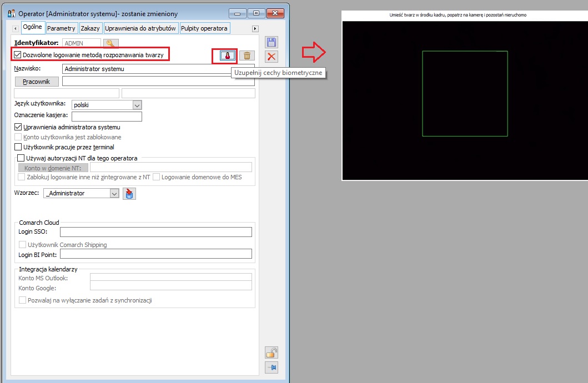Click the Identyfikator ADMIN field
Screen dimensions: 588x383
pos(82,43)
